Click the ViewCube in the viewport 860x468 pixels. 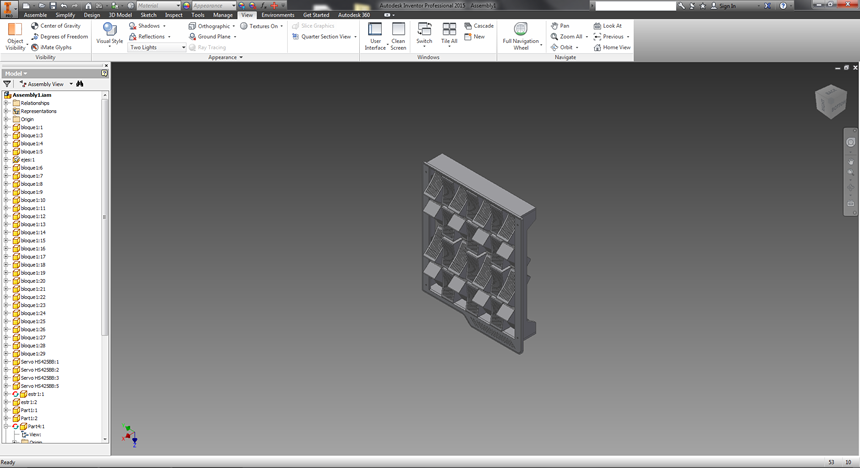point(831,101)
